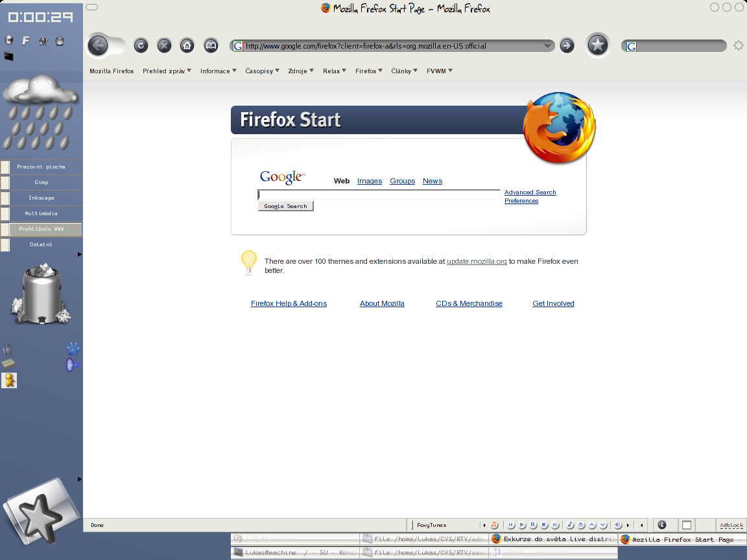Open Firefox Help & Add-ons link
747x560 pixels.
pyautogui.click(x=289, y=303)
